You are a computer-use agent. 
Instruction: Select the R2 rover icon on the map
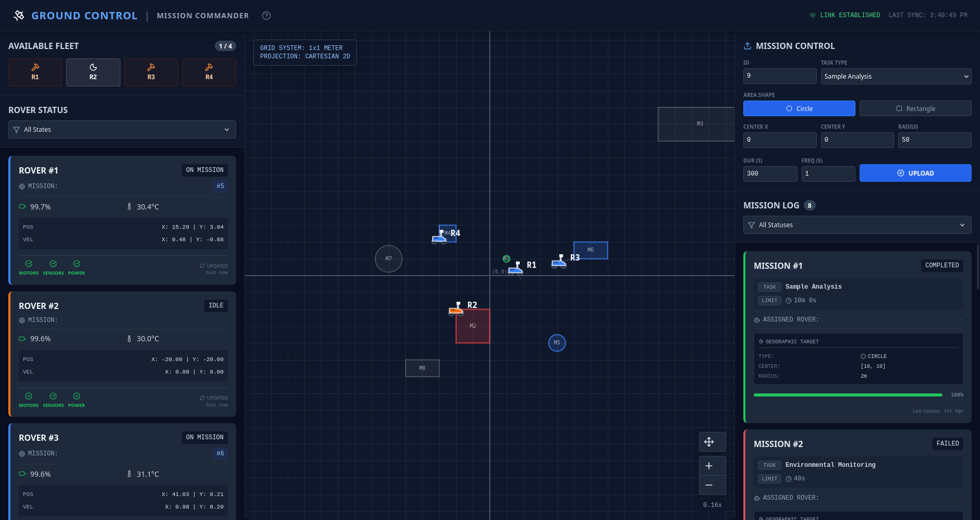point(456,309)
